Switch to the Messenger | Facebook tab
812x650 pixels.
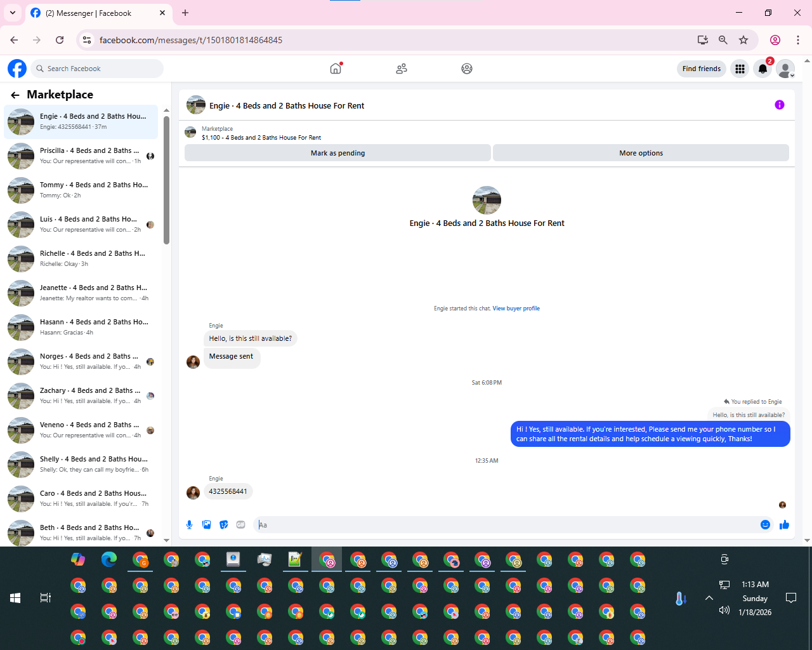tap(99, 13)
